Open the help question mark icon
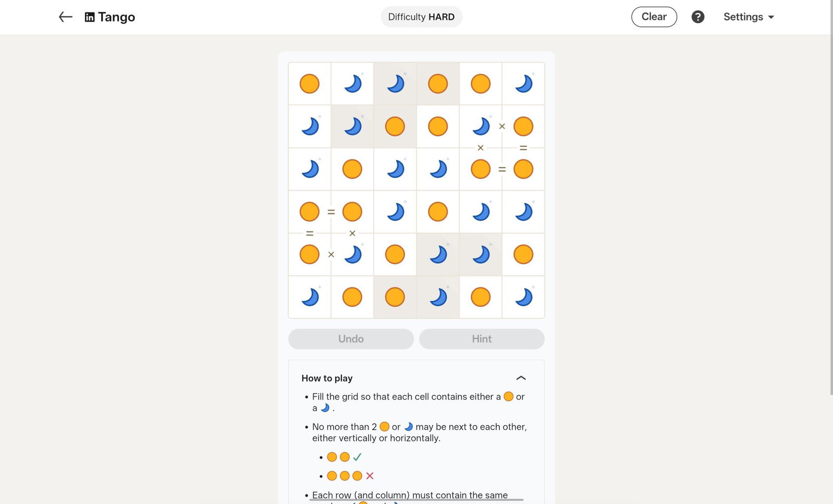This screenshot has width=833, height=504. pyautogui.click(x=698, y=17)
